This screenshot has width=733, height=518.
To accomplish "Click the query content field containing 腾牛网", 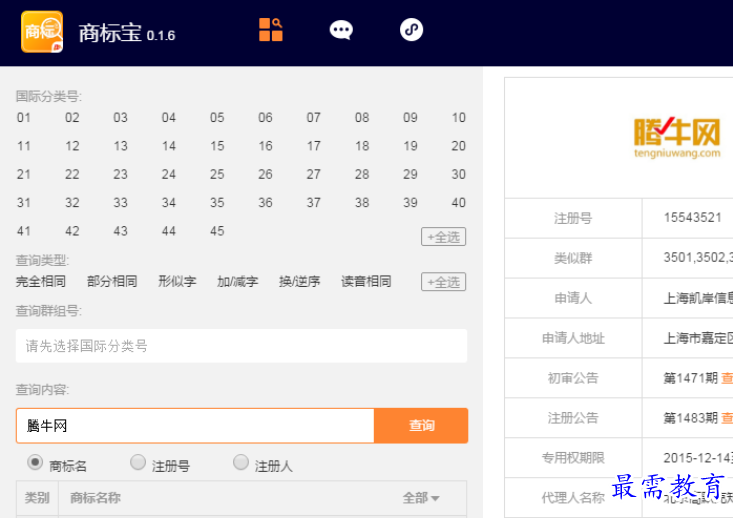I will tap(195, 425).
